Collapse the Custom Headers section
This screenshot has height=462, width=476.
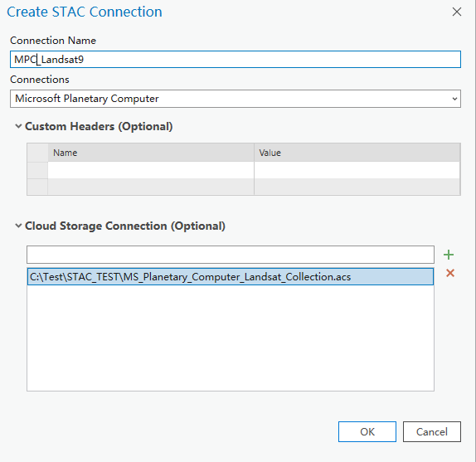[x=18, y=126]
